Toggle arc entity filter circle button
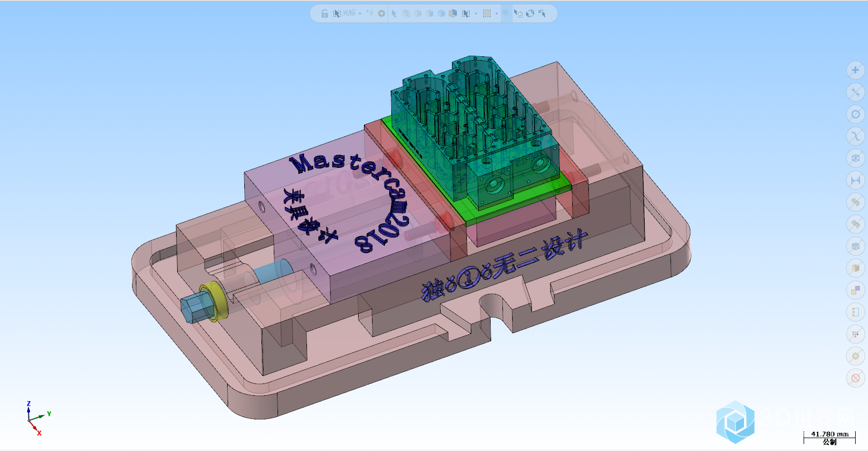 (856, 114)
